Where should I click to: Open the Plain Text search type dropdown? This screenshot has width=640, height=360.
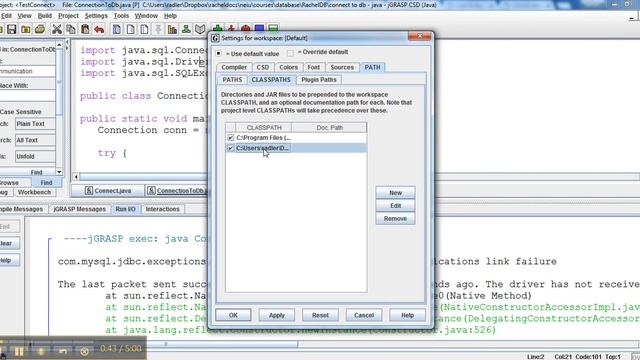tap(35, 124)
